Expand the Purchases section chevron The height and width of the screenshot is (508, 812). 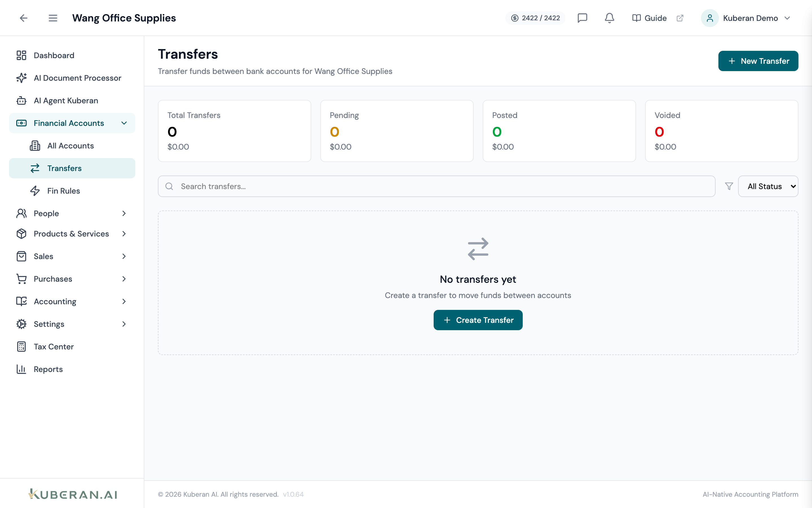point(124,279)
